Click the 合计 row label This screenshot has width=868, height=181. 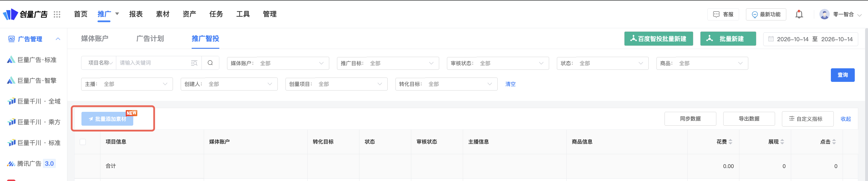pyautogui.click(x=111, y=166)
